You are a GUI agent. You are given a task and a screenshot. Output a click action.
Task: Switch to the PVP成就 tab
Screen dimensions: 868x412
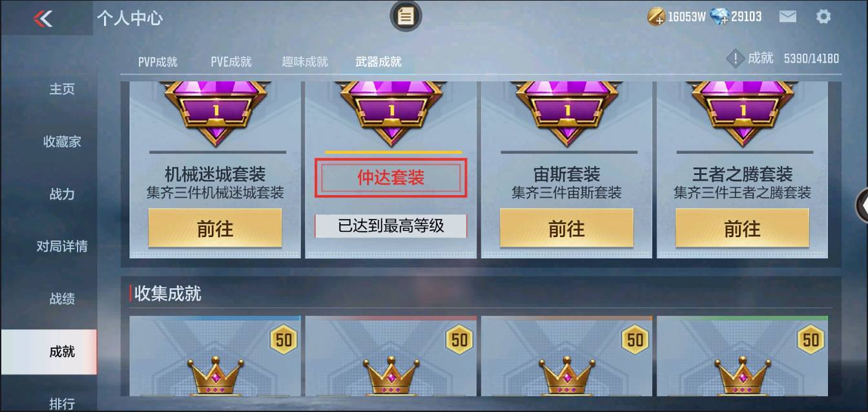pyautogui.click(x=158, y=62)
